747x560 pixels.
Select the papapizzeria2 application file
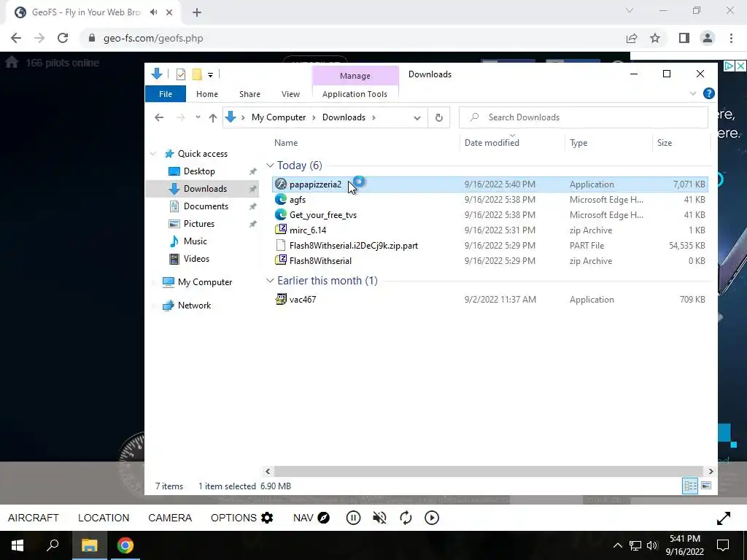[x=490, y=184]
